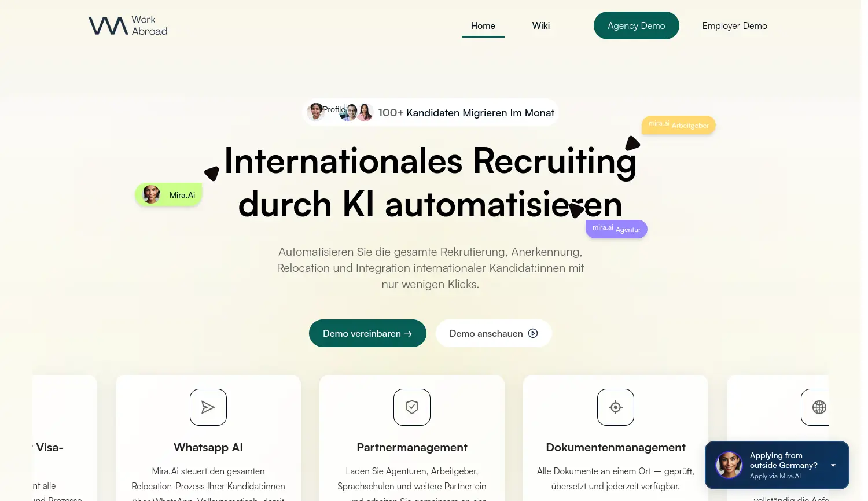Screen dimensions: 868x501
Task: Click the Agency Demo button
Action: (x=636, y=25)
